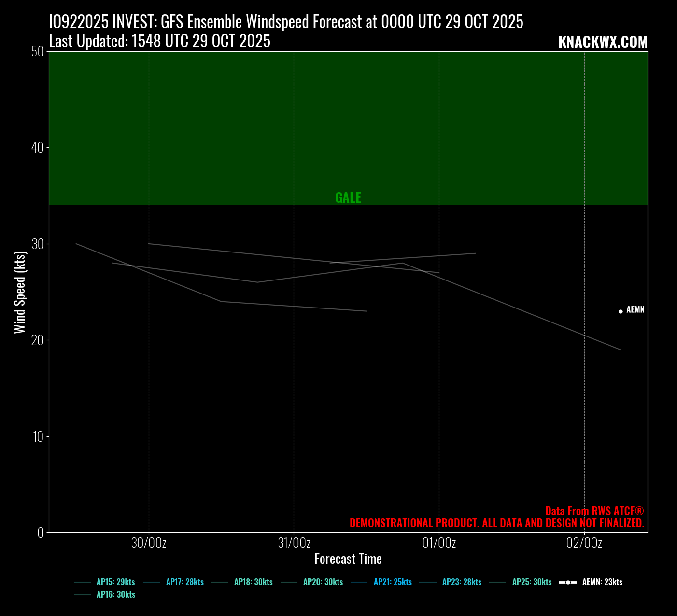Select the 02/00z time axis tick
Screen dimensions: 677x616
click(584, 544)
